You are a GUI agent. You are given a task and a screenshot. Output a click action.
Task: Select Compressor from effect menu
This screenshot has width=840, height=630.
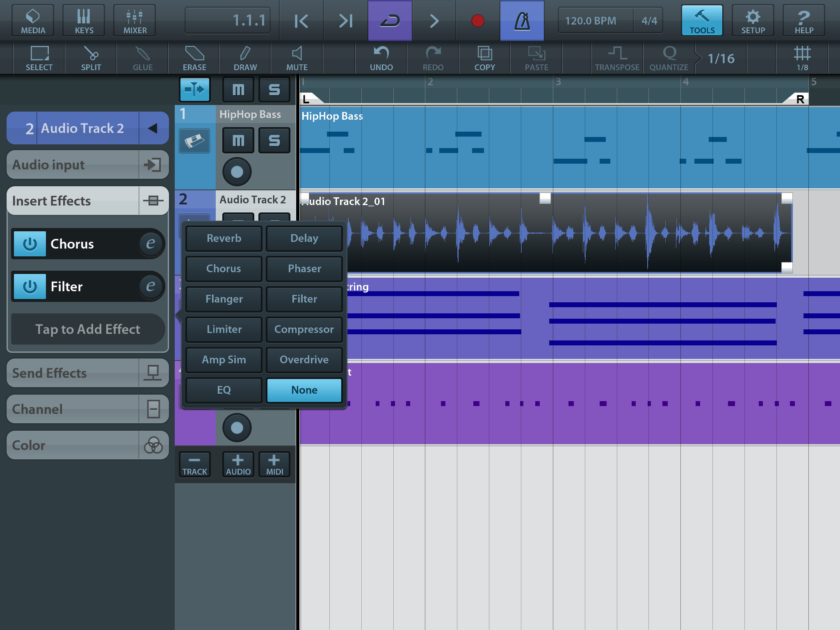click(x=304, y=329)
